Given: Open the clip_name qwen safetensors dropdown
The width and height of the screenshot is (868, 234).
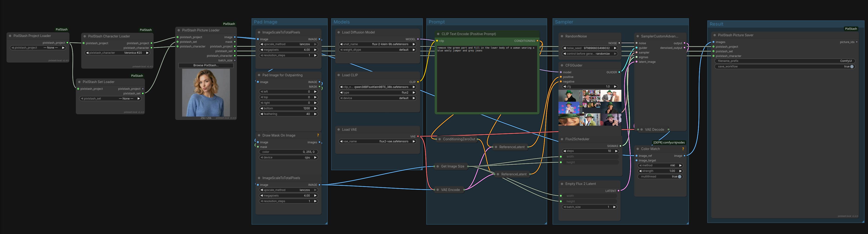Looking at the screenshot, I should tap(377, 87).
